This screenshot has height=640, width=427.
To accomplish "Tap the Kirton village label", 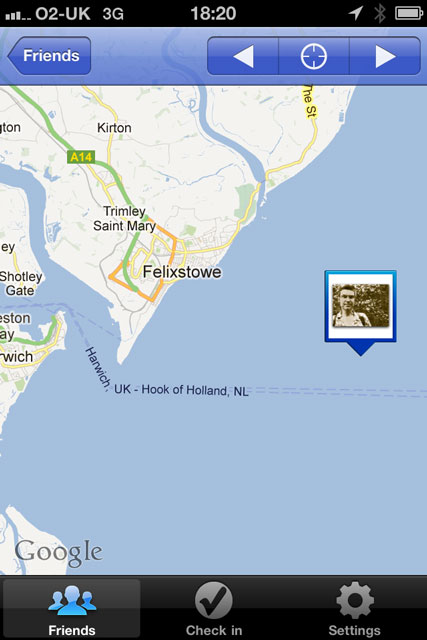I will click(x=114, y=128).
